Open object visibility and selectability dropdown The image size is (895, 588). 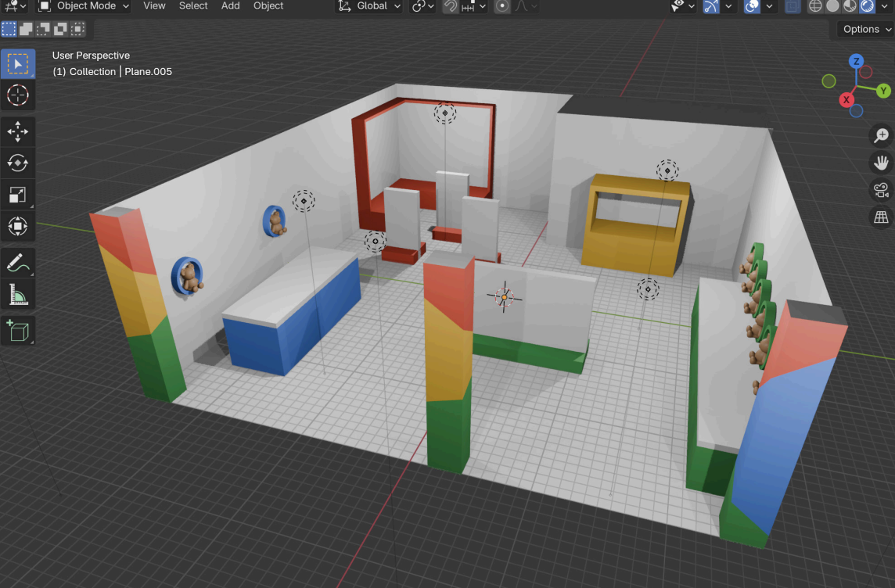(x=682, y=5)
